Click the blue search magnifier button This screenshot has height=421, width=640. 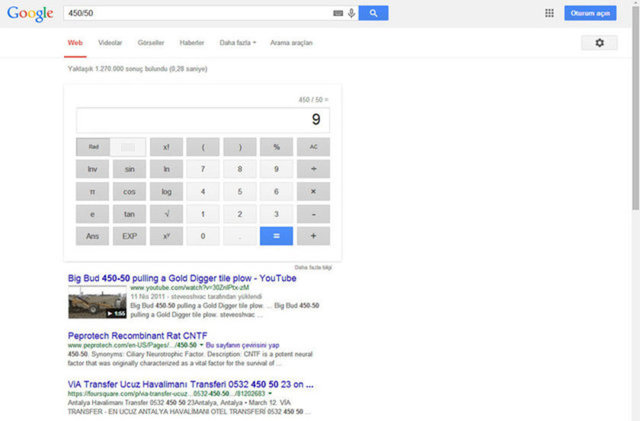point(373,13)
